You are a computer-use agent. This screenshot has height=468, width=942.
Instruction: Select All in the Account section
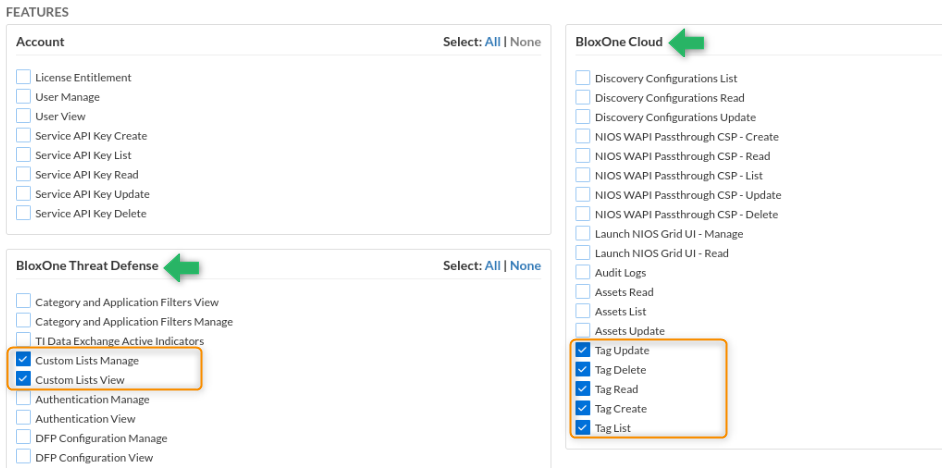point(492,42)
